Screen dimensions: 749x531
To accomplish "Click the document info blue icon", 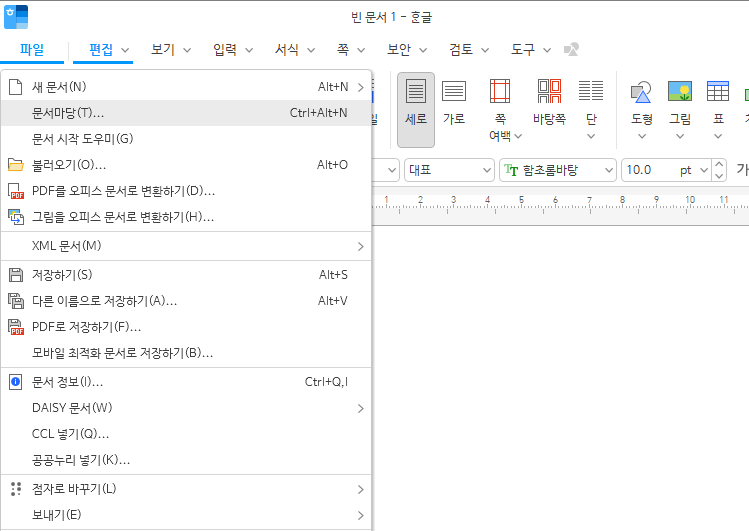I will click(x=16, y=382).
